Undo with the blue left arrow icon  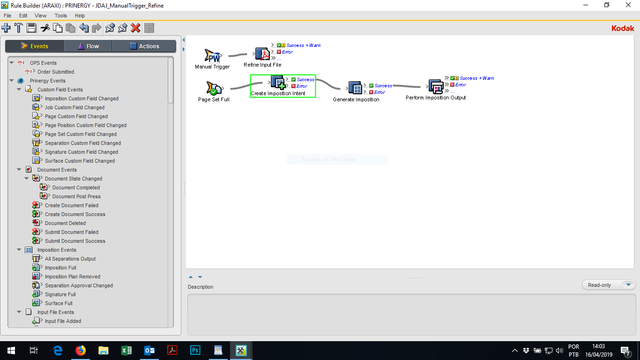coord(84,28)
